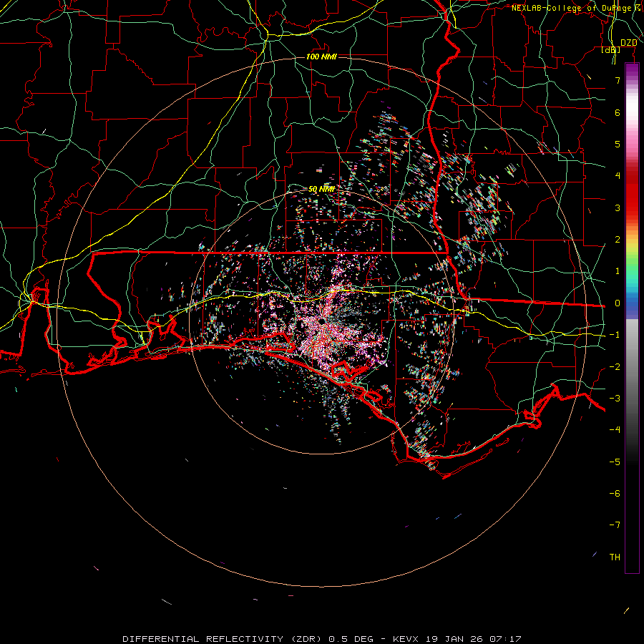Image resolution: width=644 pixels, height=644 pixels.
Task: Click the 1 dB value on the scale
Action: (618, 271)
